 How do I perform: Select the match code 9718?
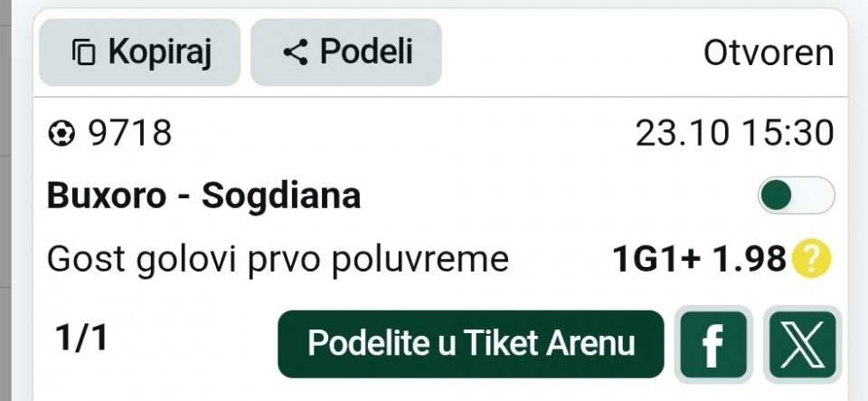[x=129, y=134]
